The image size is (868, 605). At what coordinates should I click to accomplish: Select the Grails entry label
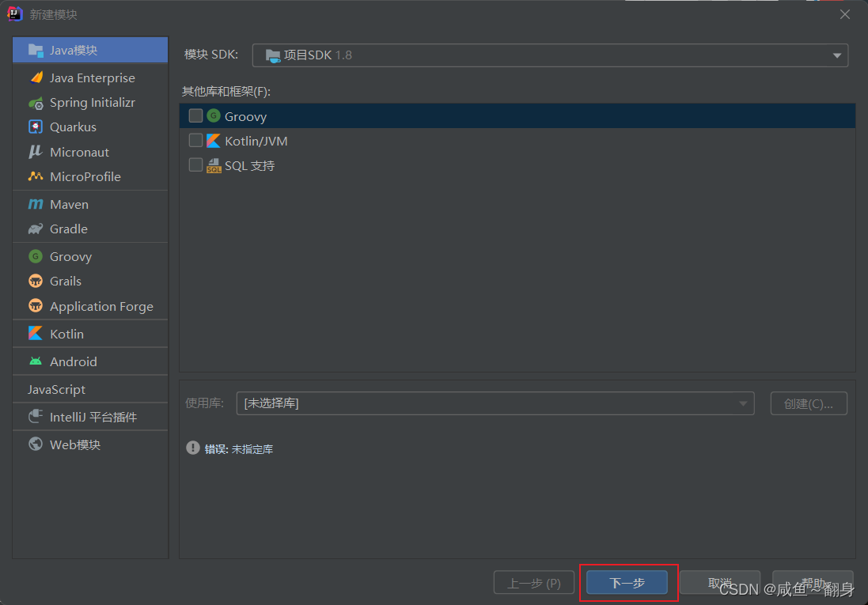click(x=66, y=282)
